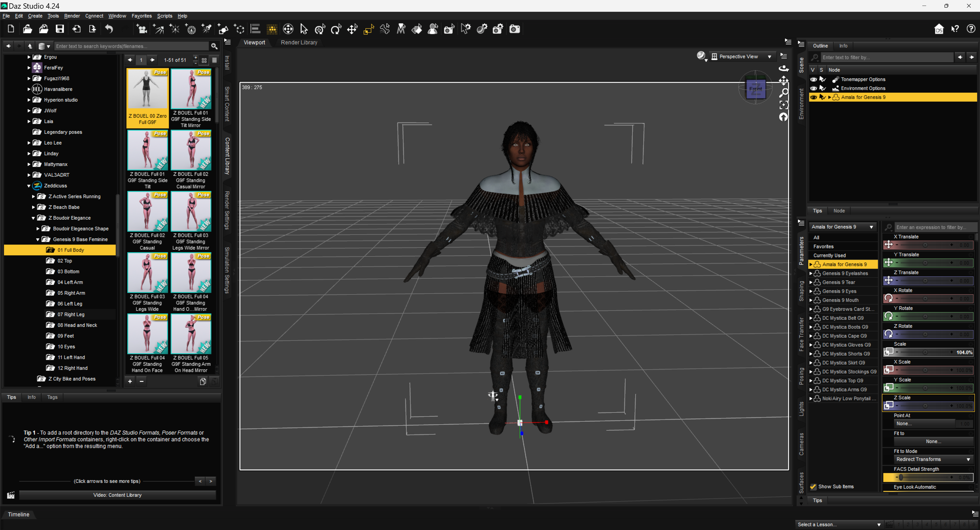
Task: Hide Amala for Genesis 9 eye icon
Action: 813,97
